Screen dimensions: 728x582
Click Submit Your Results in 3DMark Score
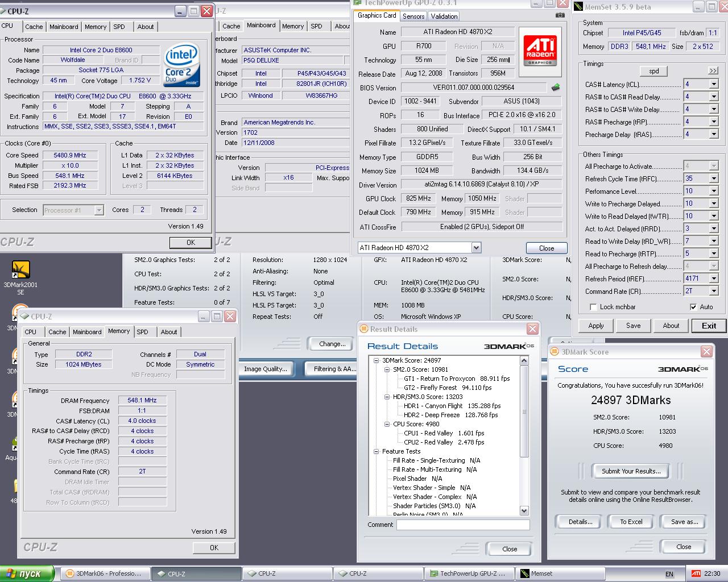(x=631, y=471)
